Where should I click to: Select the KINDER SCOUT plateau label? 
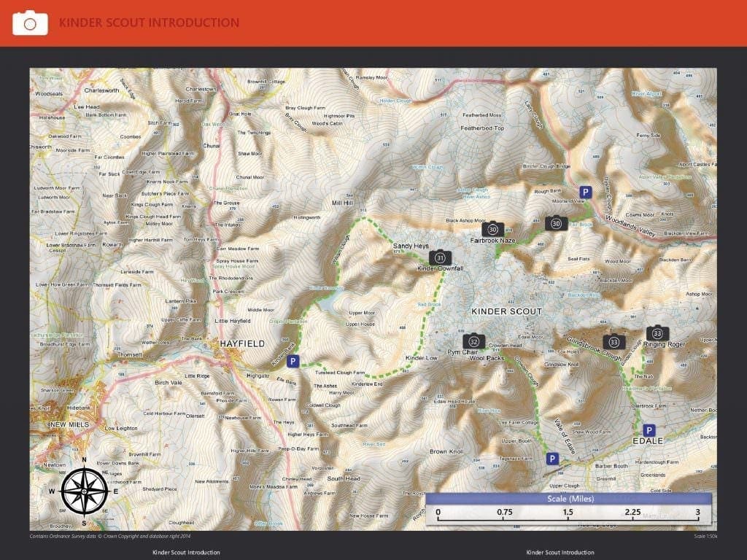(x=506, y=311)
